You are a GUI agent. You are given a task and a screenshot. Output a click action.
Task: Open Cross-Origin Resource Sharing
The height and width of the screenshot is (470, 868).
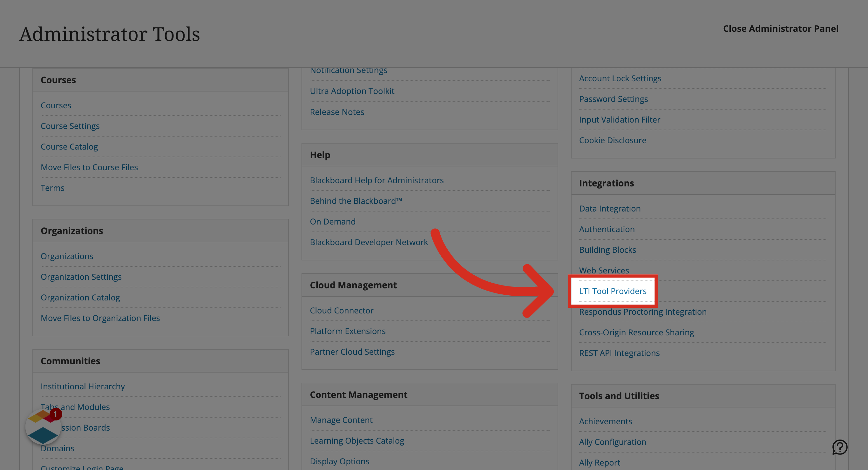(x=636, y=332)
